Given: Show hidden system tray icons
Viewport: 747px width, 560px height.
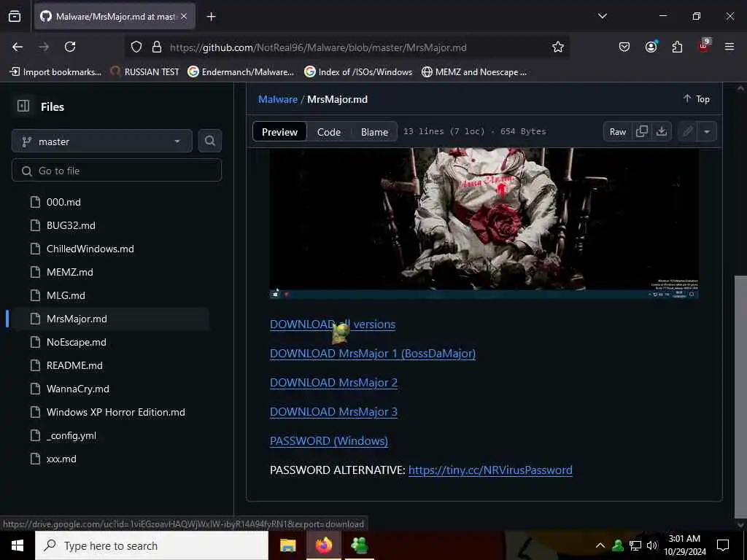Looking at the screenshot, I should 600,545.
